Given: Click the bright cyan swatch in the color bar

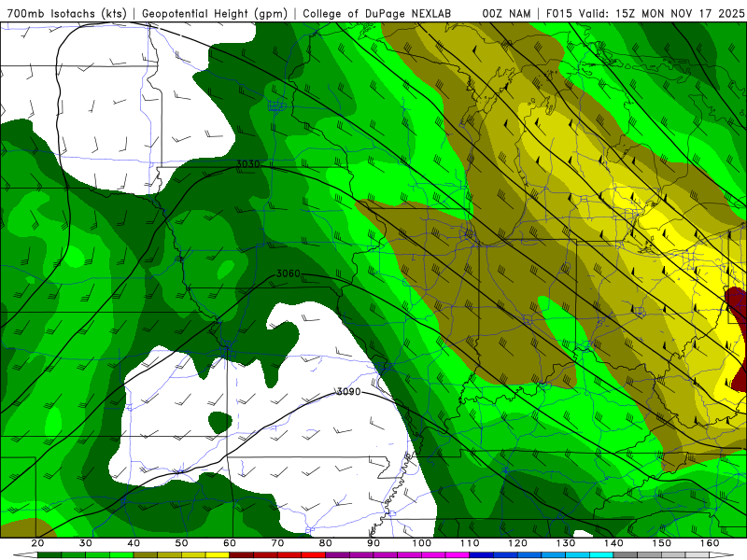Looking at the screenshot, I should point(601,555).
